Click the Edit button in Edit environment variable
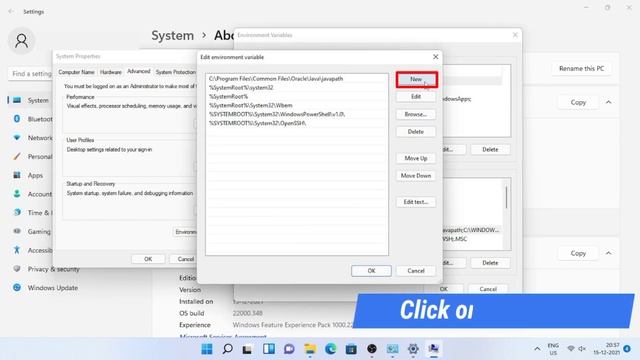Viewport: 640px width, 360px height. [x=416, y=97]
